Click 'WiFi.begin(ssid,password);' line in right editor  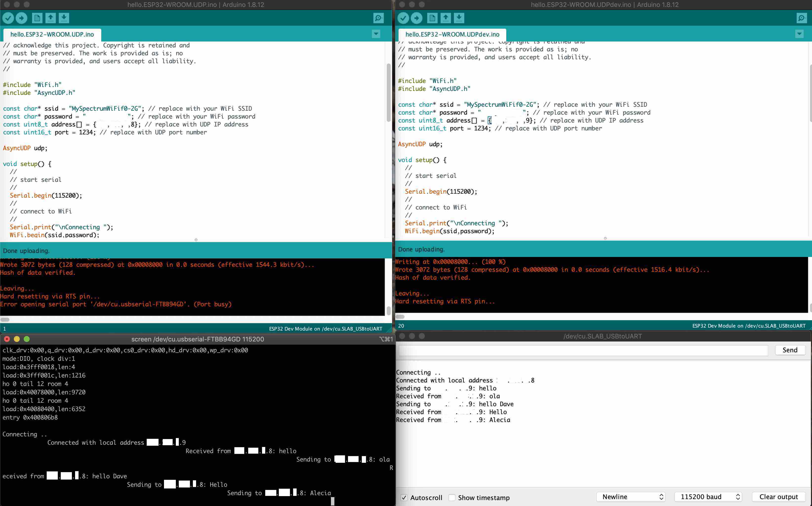[x=449, y=231]
